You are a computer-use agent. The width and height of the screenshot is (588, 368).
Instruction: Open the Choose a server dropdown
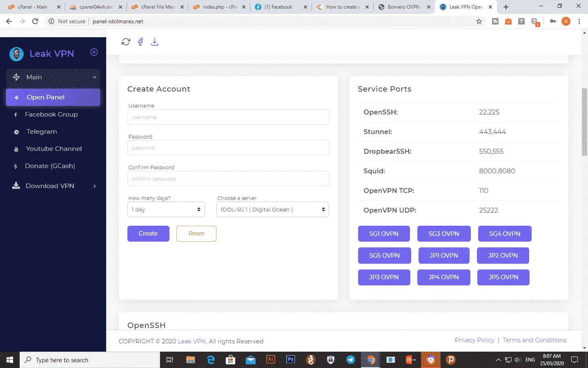pos(272,209)
